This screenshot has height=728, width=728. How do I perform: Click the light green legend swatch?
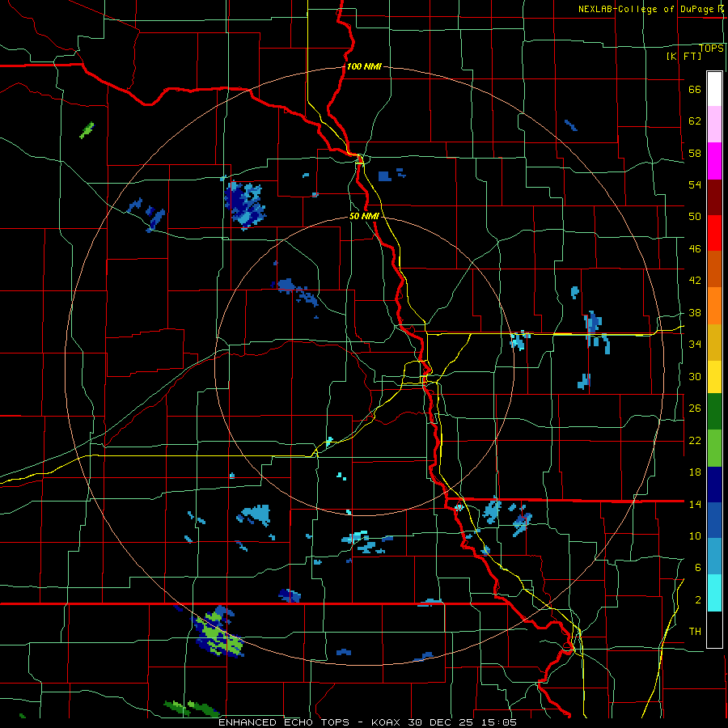pyautogui.click(x=714, y=448)
